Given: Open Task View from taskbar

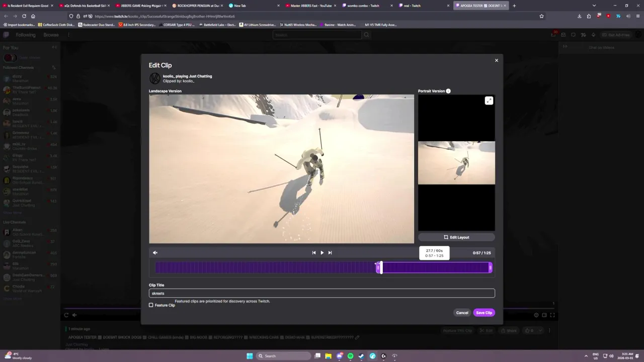Looking at the screenshot, I should pyautogui.click(x=317, y=356).
